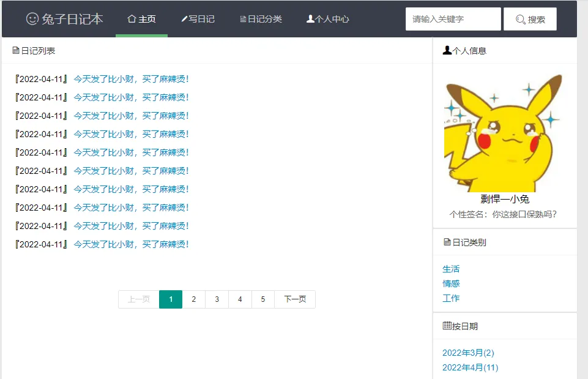Image resolution: width=588 pixels, height=379 pixels.
Task: Click the 个性签名 signature text
Action: click(503, 214)
